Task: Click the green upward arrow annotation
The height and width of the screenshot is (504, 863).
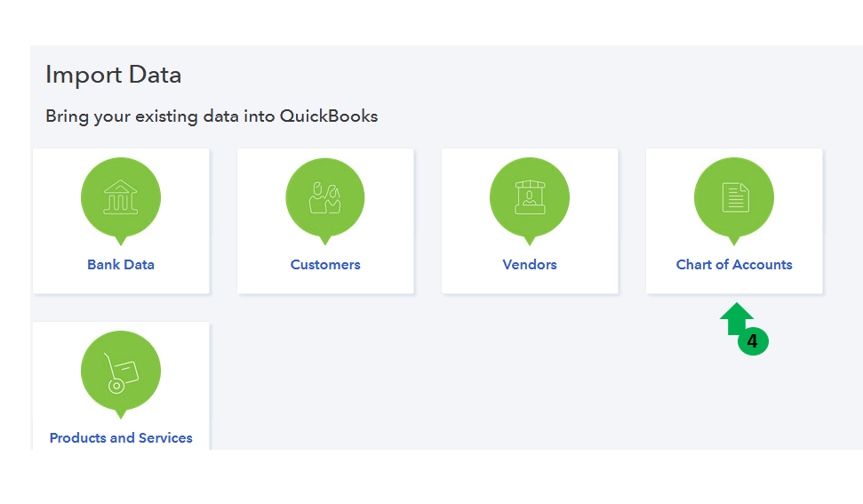Action: pyautogui.click(x=736, y=318)
